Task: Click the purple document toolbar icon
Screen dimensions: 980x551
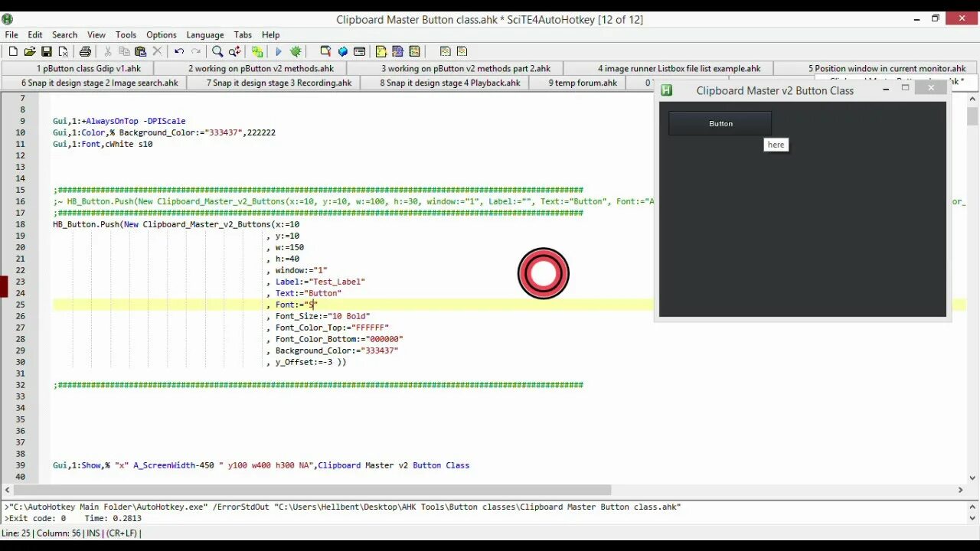Action: [397, 51]
